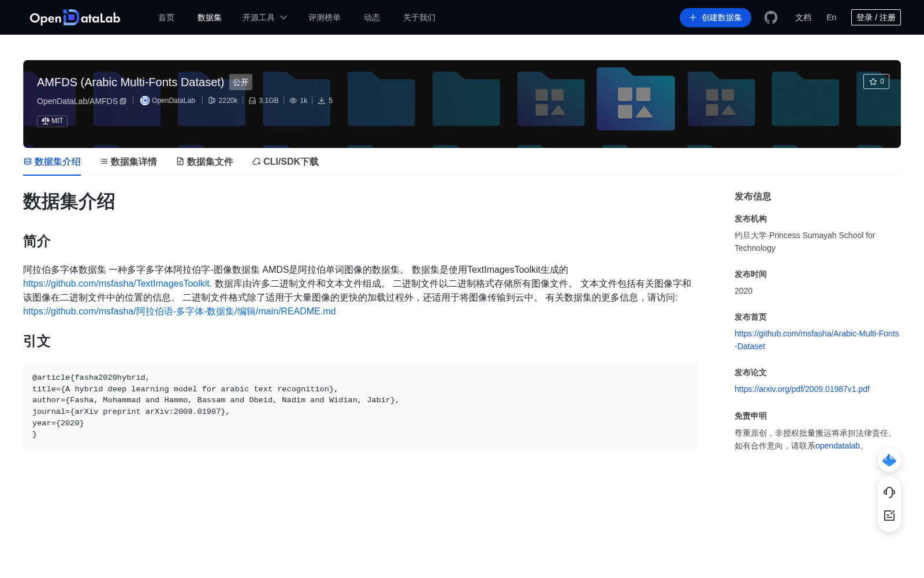Click the 1k views eye icon
Viewport: 924px width, 578px height.
click(x=293, y=101)
